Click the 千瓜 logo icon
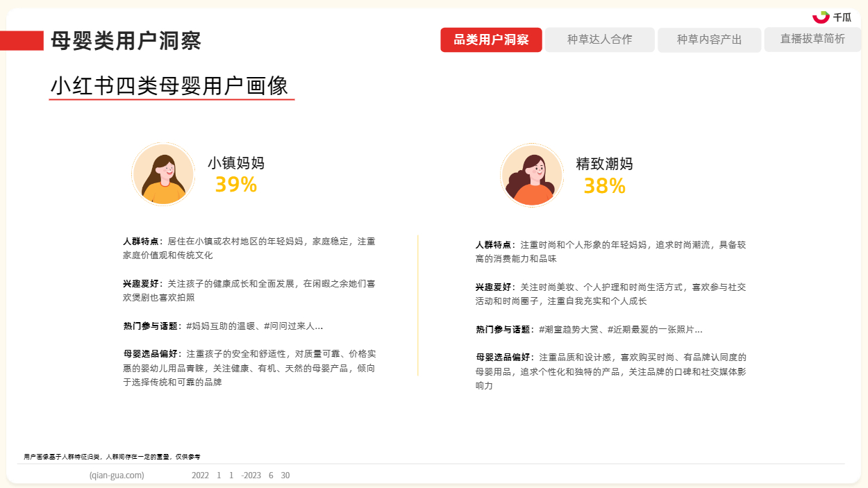The width and height of the screenshot is (868, 488). 821,17
